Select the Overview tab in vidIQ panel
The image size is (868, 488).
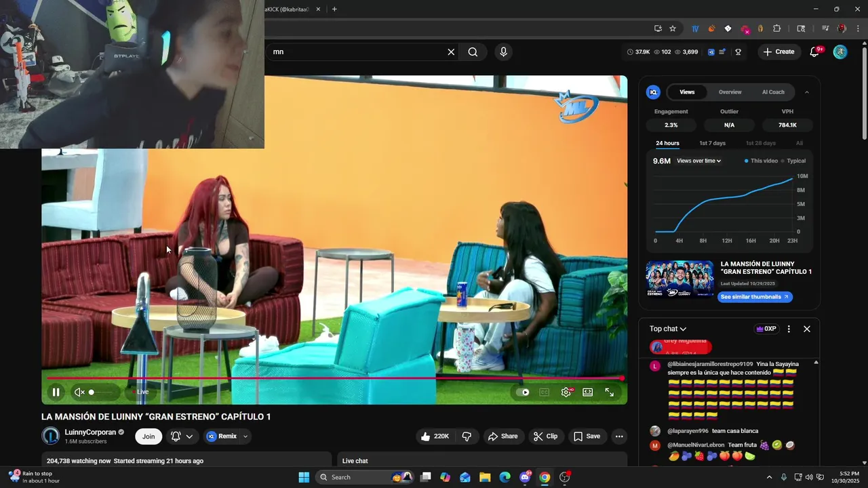pyautogui.click(x=730, y=92)
